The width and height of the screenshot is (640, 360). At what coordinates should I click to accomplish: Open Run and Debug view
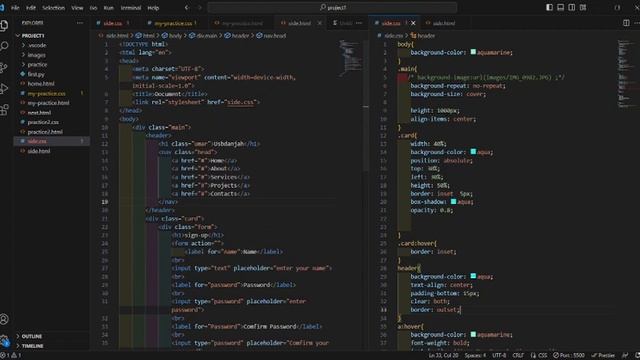4,89
